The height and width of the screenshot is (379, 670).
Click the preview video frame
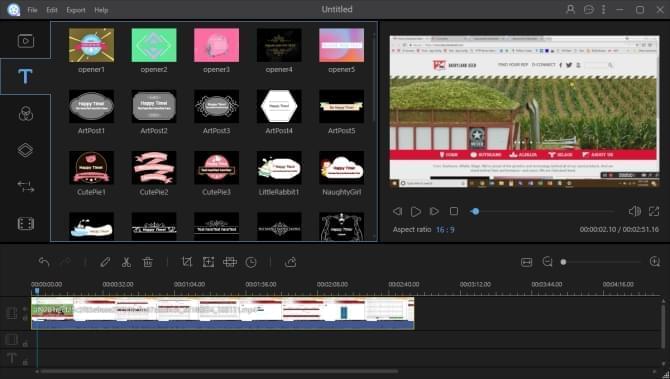[524, 112]
